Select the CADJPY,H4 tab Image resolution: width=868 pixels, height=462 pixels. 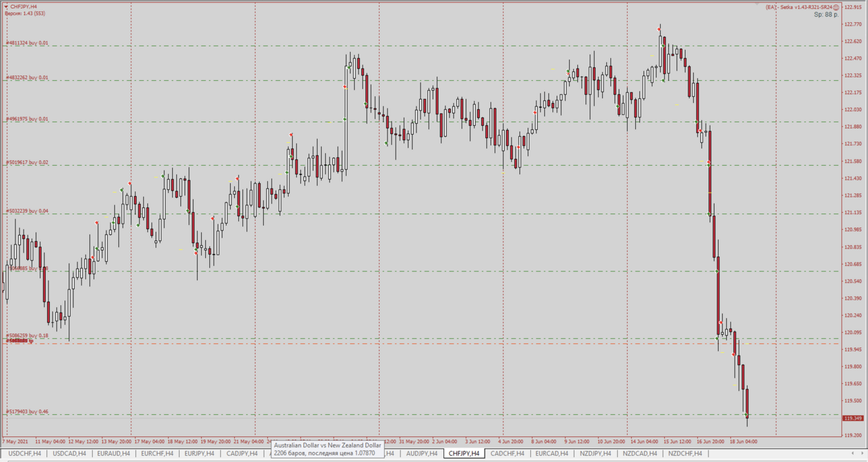click(242, 454)
